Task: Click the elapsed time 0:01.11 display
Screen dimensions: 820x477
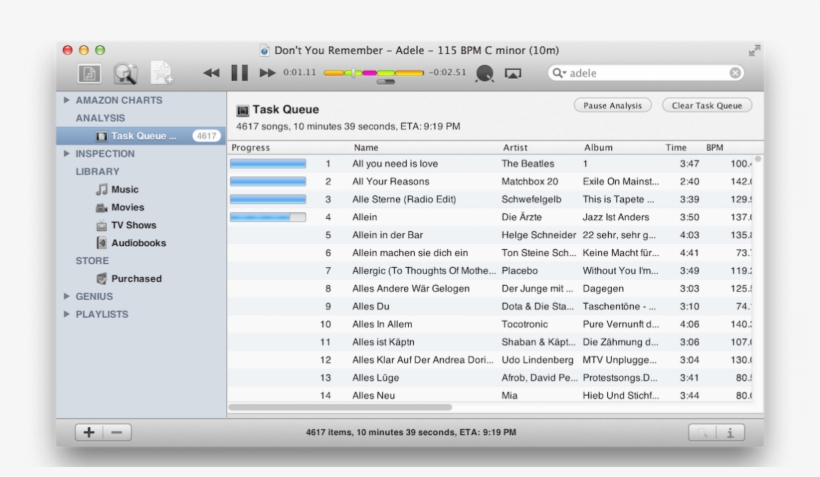Action: coord(300,72)
